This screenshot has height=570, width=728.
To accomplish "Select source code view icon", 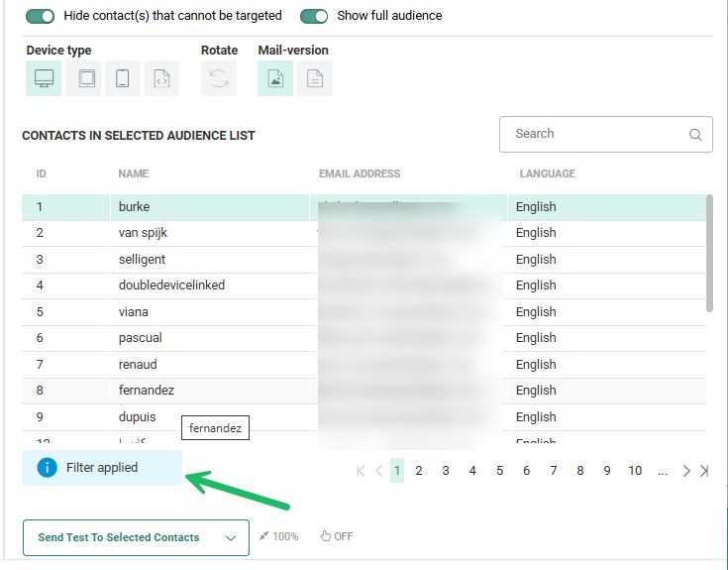I will point(161,78).
